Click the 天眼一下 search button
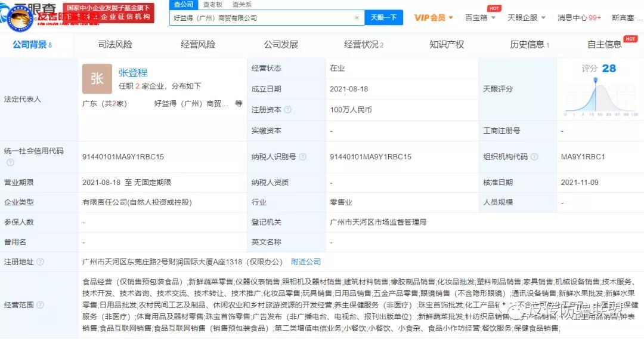The height and width of the screenshot is (339, 644). point(383,18)
